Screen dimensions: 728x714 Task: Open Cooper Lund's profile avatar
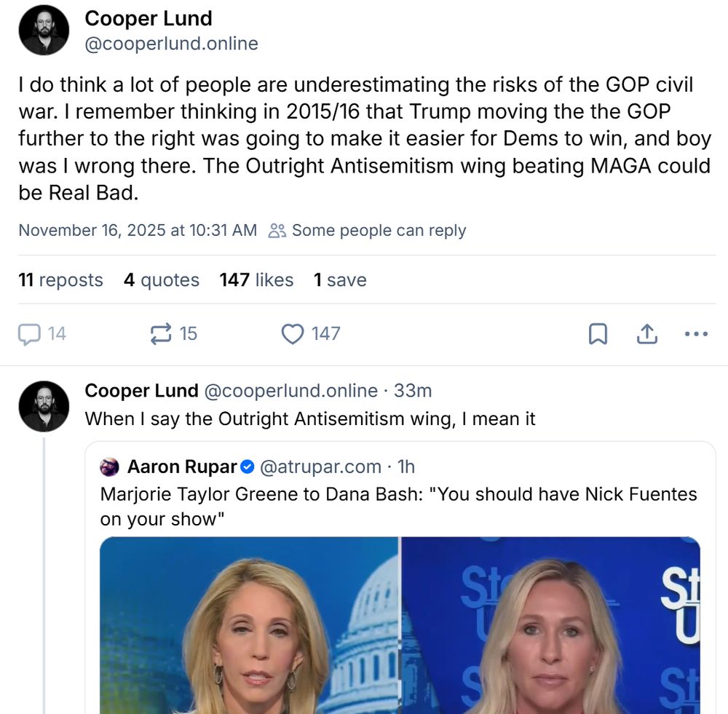point(44,30)
